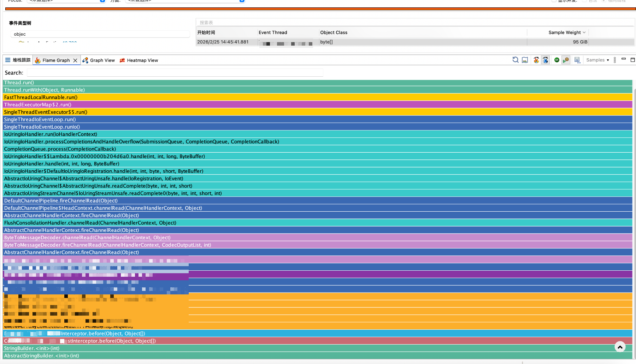636x364 pixels.
Task: Click the Object Class column header
Action: click(x=334, y=33)
